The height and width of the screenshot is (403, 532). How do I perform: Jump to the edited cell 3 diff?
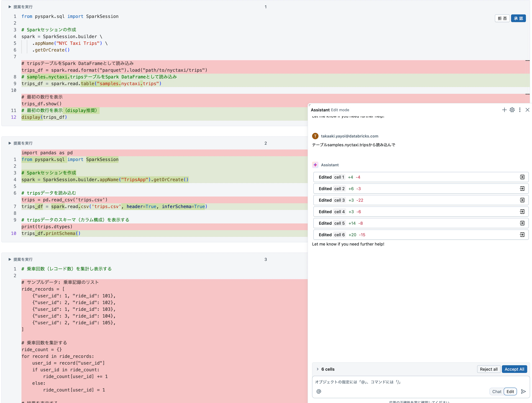(522, 200)
